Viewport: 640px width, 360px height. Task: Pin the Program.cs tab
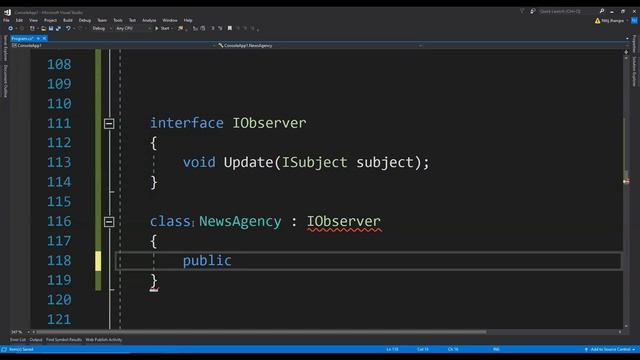pyautogui.click(x=38, y=38)
